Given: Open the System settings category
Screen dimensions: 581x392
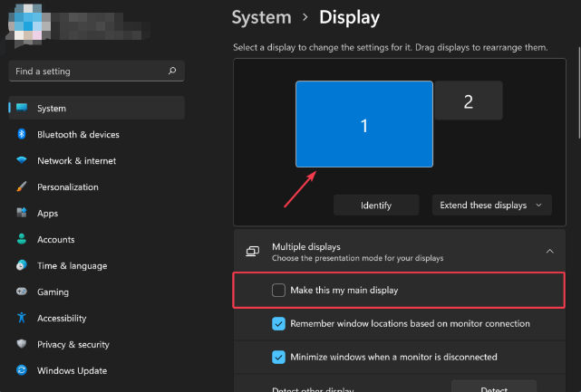Looking at the screenshot, I should pyautogui.click(x=96, y=108).
